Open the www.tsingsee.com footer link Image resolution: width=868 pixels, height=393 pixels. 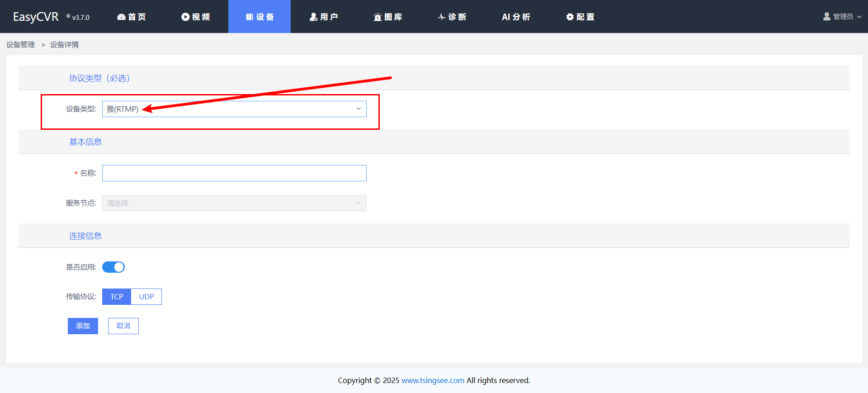pyautogui.click(x=433, y=380)
